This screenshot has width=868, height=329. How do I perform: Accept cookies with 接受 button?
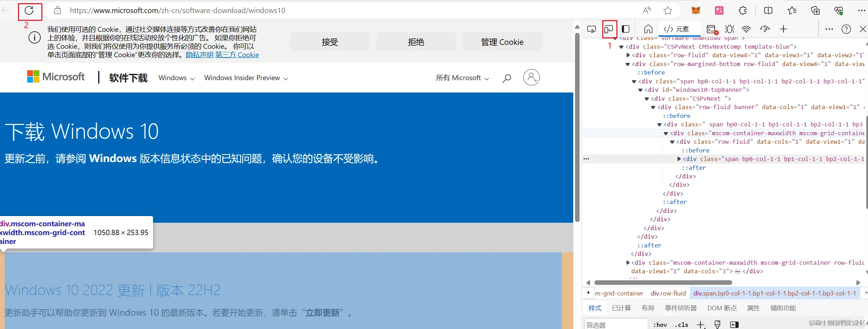330,42
